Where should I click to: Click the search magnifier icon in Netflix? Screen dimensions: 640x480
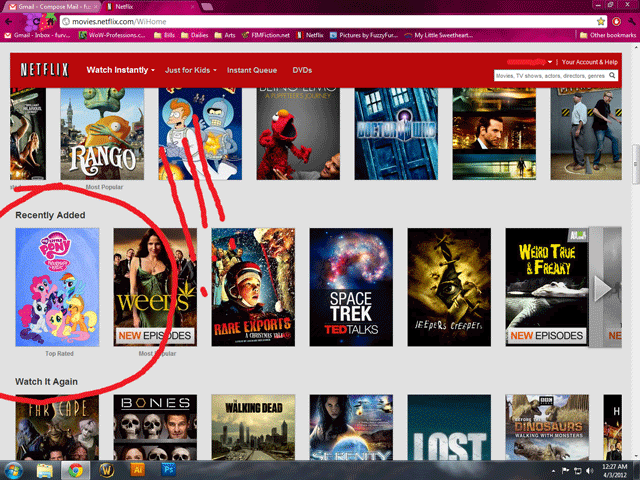pos(612,76)
